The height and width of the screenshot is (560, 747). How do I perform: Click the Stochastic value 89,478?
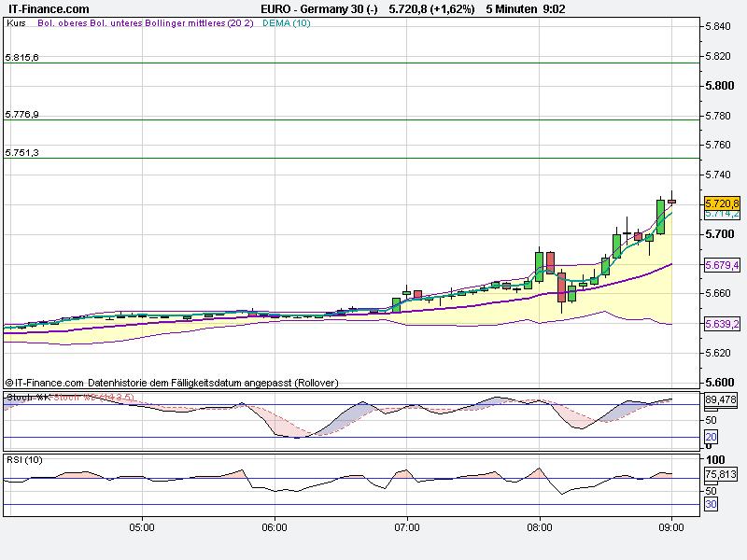[721, 399]
